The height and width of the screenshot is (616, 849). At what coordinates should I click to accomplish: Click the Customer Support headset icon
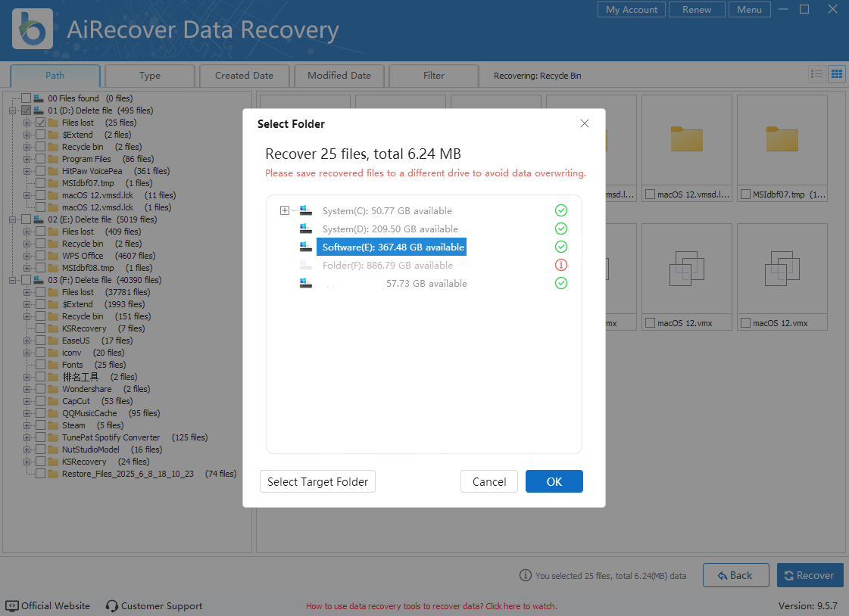click(112, 606)
